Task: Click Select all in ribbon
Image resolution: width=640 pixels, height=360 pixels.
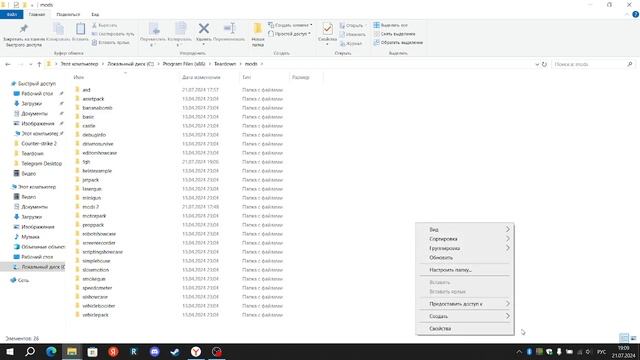Action: click(x=391, y=25)
